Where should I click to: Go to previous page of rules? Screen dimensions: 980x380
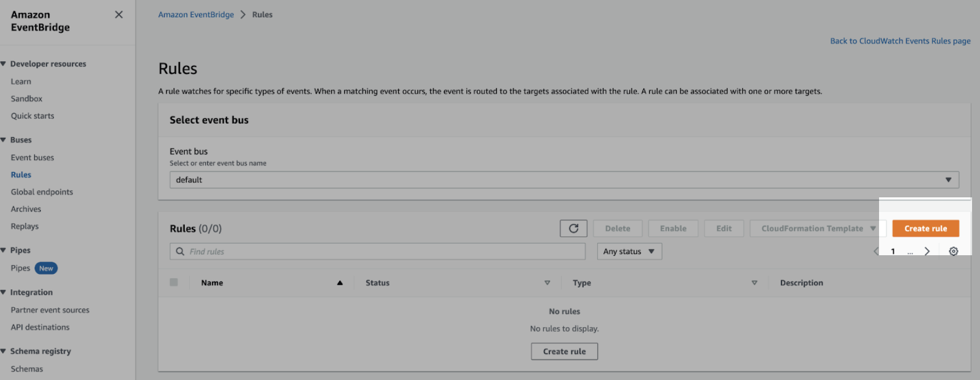[876, 251]
